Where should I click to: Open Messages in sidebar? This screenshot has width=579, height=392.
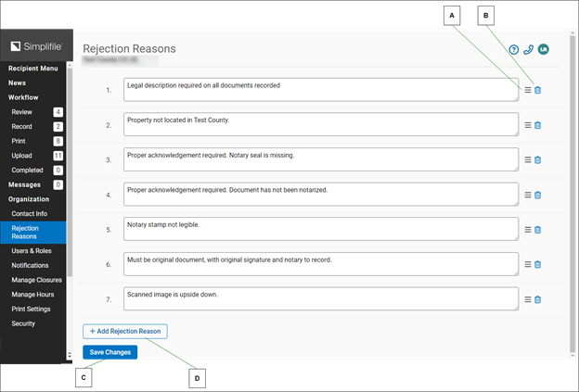click(24, 184)
